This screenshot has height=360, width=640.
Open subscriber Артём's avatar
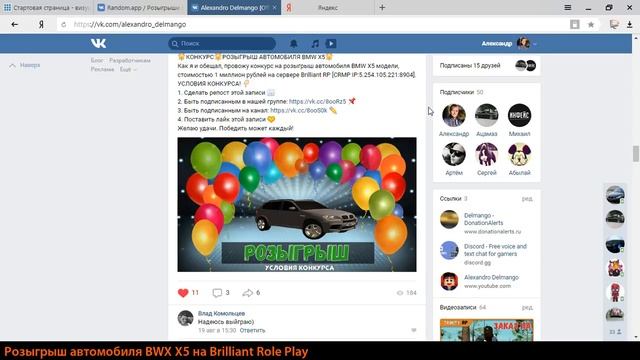pyautogui.click(x=454, y=154)
